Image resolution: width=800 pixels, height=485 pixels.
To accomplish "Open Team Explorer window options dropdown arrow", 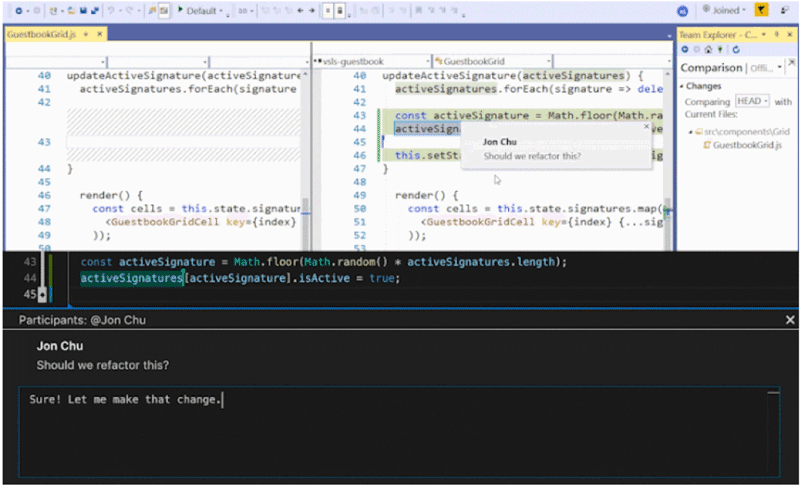I will pos(763,34).
